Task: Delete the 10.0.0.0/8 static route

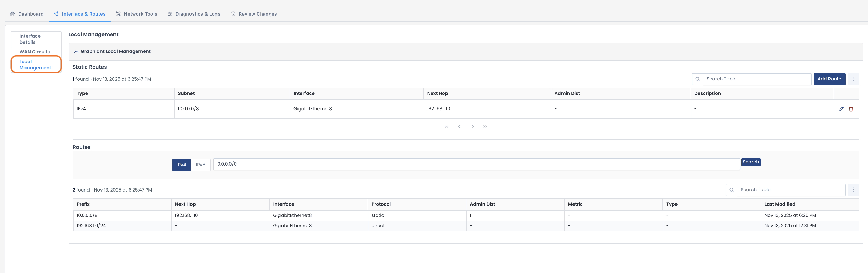Action: 851,109
